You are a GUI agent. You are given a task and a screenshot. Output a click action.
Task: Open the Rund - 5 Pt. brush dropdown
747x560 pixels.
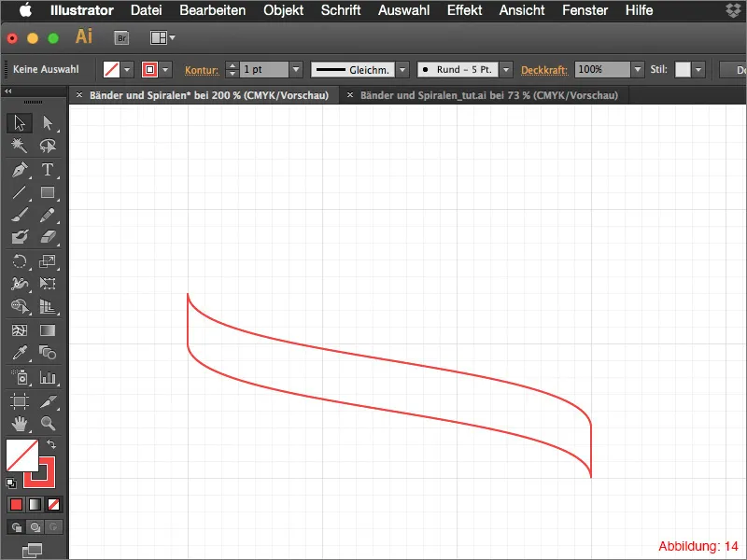(506, 69)
